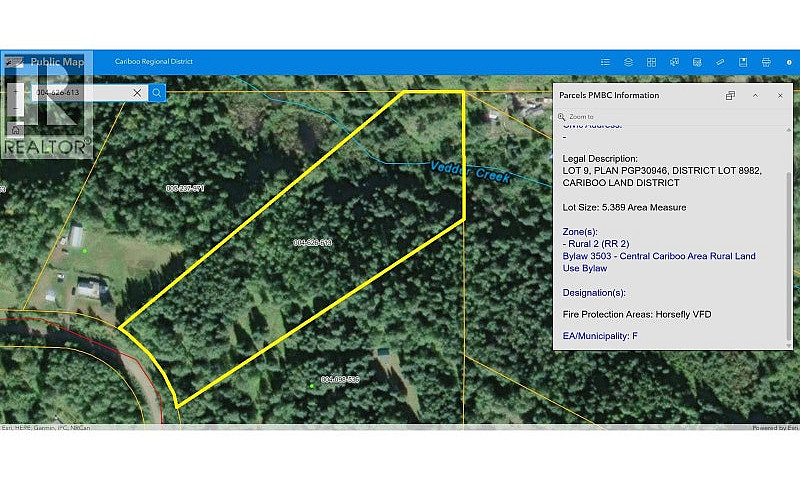Click the scrollbar down arrow in the info panel
The width and height of the screenshot is (800, 480).
coord(789,345)
